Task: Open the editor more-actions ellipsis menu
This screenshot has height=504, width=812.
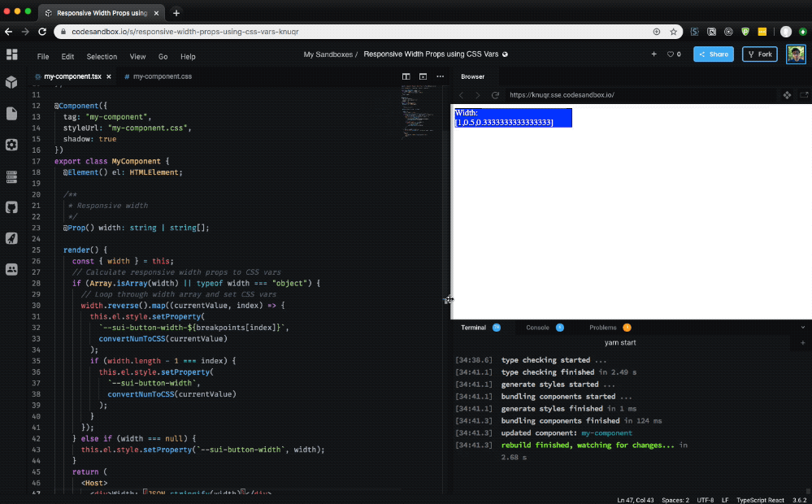Action: [440, 76]
